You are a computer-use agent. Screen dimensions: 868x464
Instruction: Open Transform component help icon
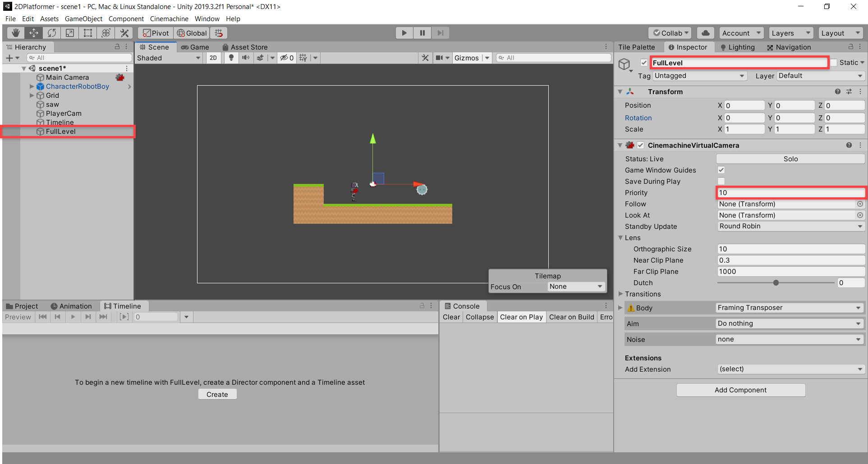pyautogui.click(x=837, y=91)
